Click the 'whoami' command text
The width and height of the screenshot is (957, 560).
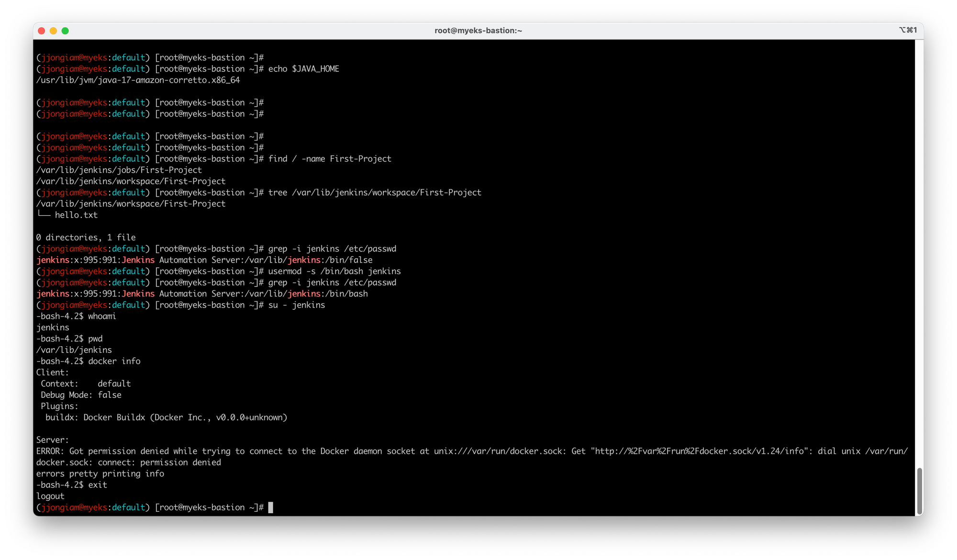[102, 317]
